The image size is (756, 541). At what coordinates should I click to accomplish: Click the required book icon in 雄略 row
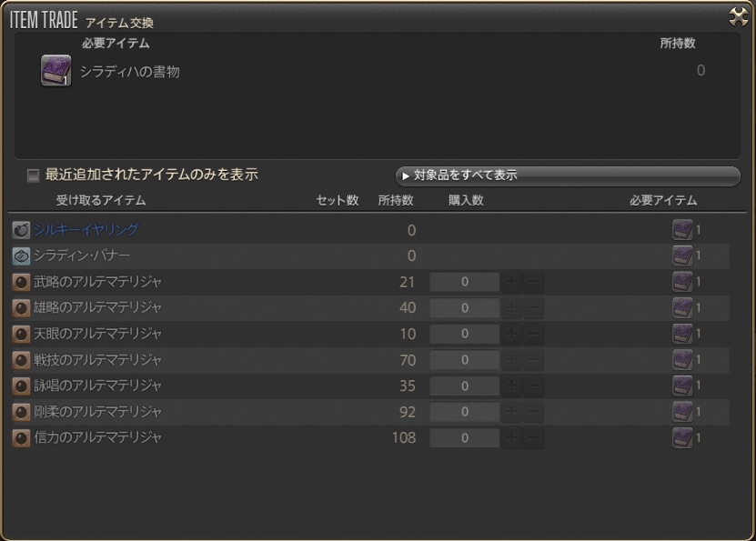(682, 307)
